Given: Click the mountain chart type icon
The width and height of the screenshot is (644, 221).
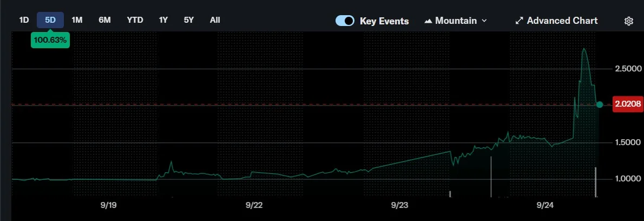Looking at the screenshot, I should coord(428,21).
